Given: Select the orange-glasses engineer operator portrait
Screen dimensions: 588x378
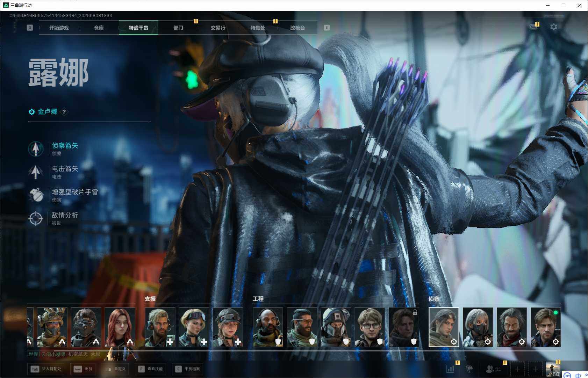Looking at the screenshot, I should [x=302, y=327].
